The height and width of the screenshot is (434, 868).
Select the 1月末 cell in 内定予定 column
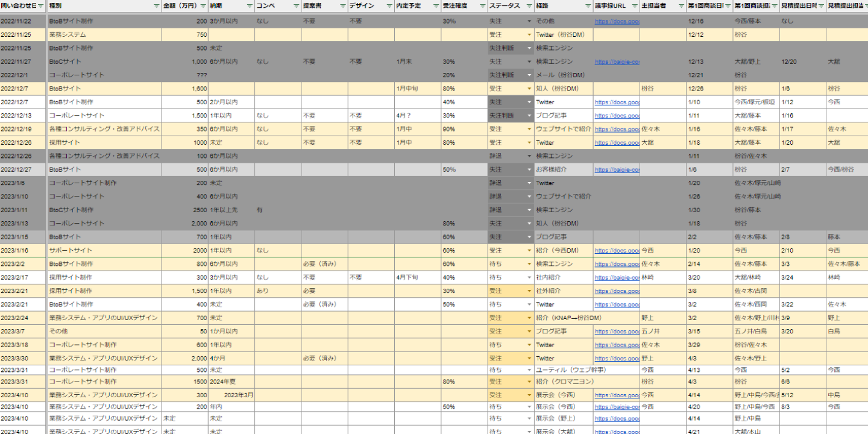tap(418, 61)
